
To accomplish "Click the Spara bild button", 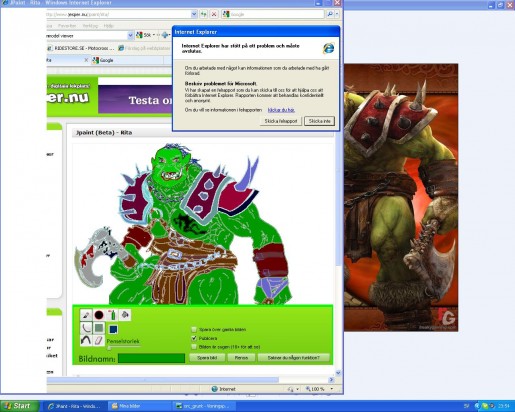I will pos(207,358).
